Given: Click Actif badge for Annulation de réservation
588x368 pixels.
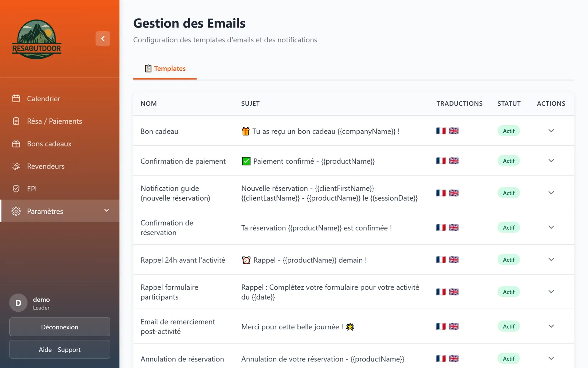Looking at the screenshot, I should tap(509, 358).
